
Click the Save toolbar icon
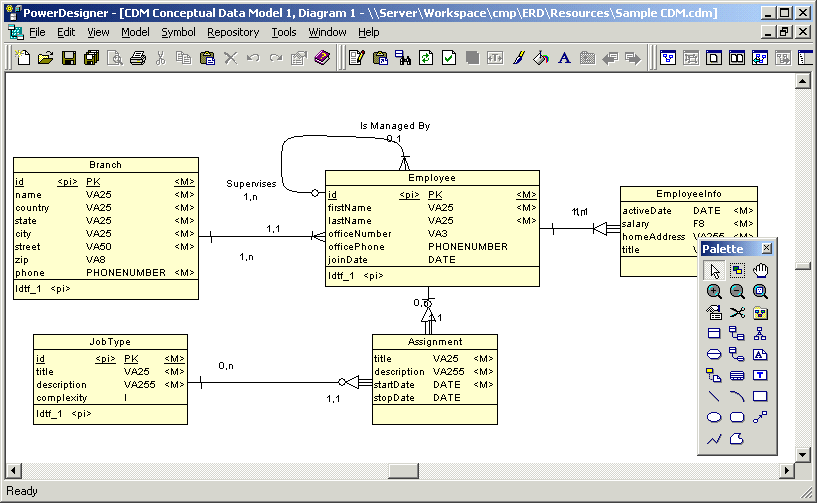click(x=69, y=58)
